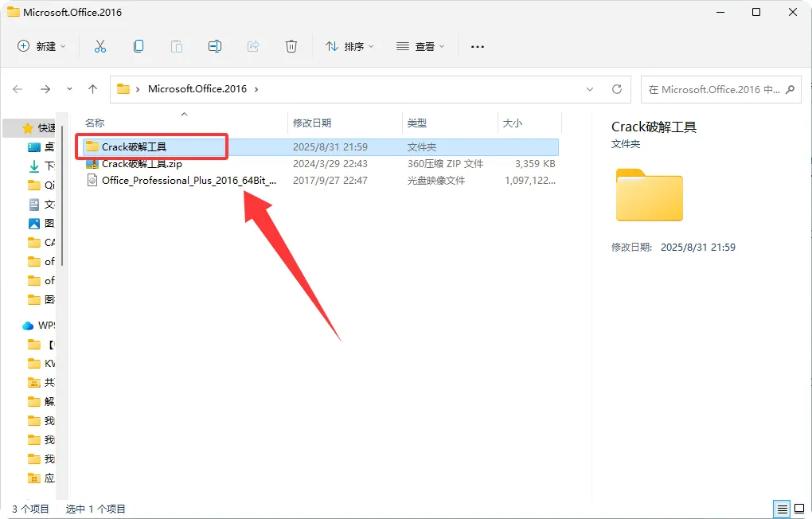This screenshot has height=519, width=812.
Task: Click the 3,359 KB size cell
Action: pos(535,164)
